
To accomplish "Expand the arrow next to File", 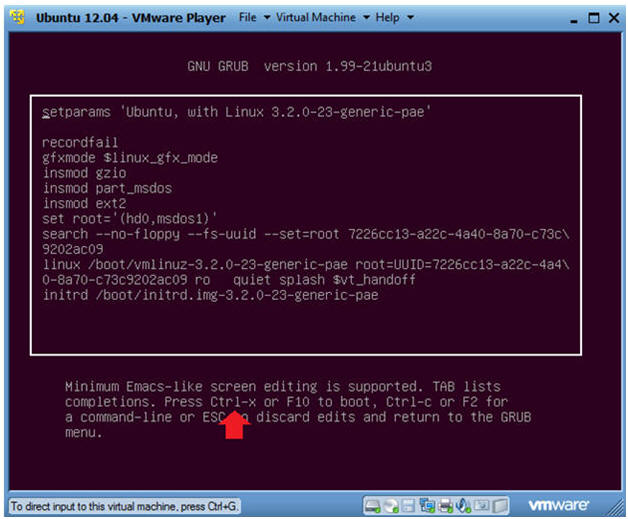I will click(x=267, y=18).
